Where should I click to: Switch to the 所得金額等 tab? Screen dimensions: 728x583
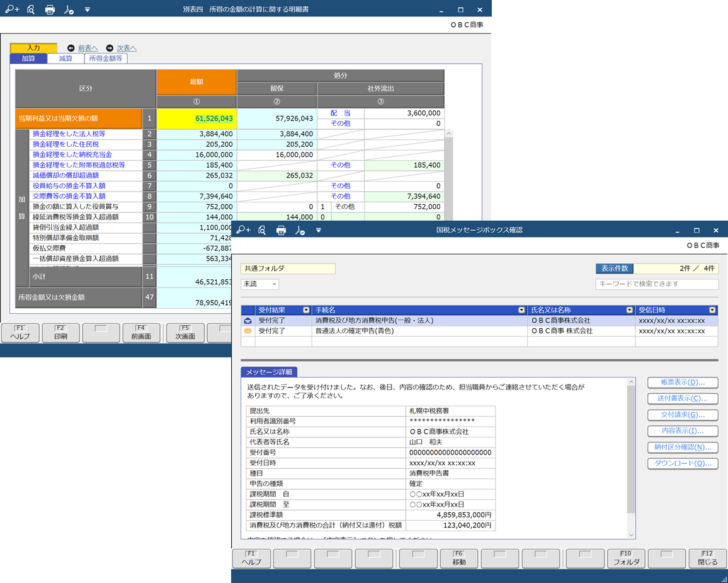(x=106, y=59)
